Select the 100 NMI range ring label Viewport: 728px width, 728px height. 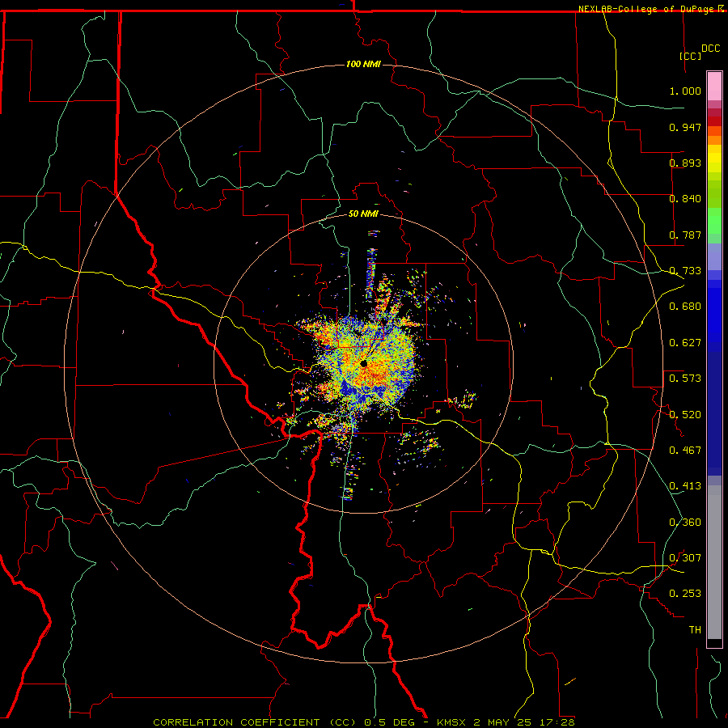363,64
